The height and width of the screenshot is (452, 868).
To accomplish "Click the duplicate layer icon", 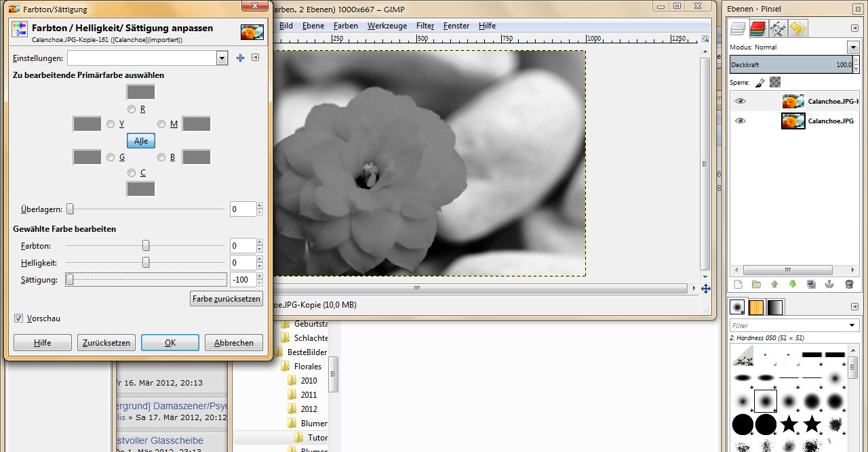I will click(x=811, y=285).
